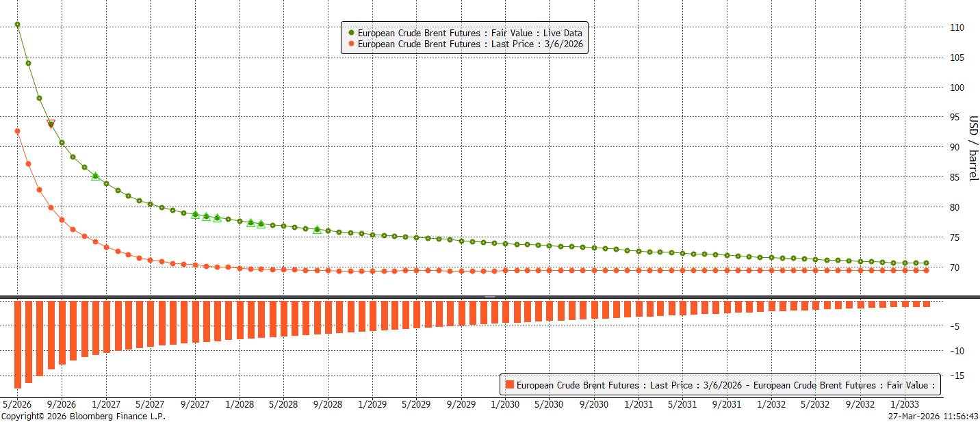The height and width of the screenshot is (422, 980).
Task: Select the Fair Value : Live Data legend entry
Action: (x=469, y=32)
